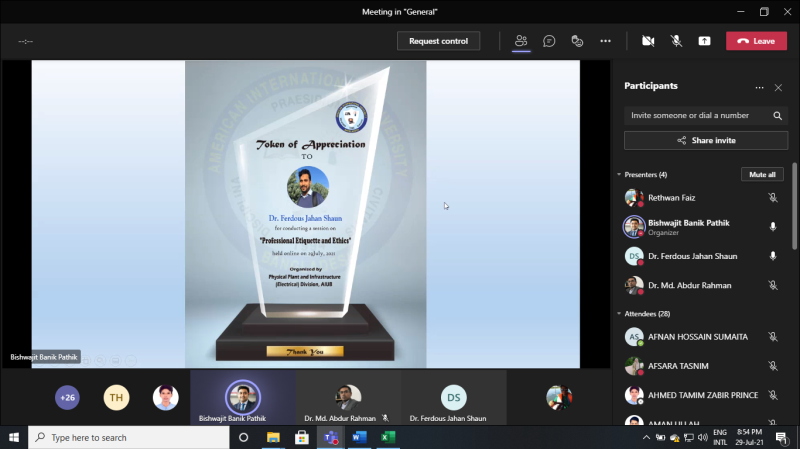800x449 pixels.
Task: Close the Participants side panel
Action: click(x=778, y=88)
